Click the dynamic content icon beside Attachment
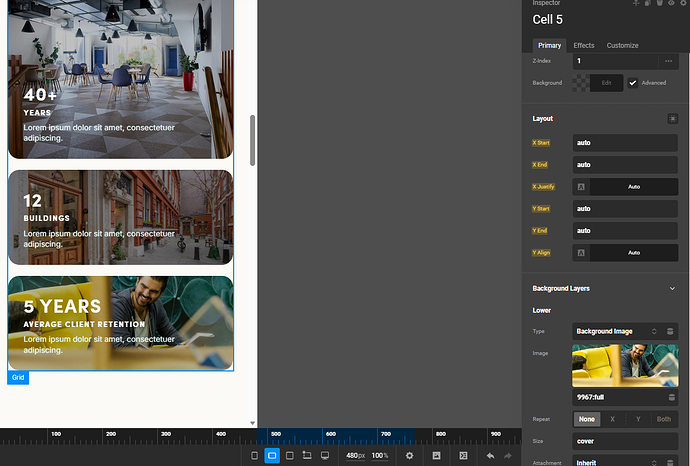 [670, 462]
